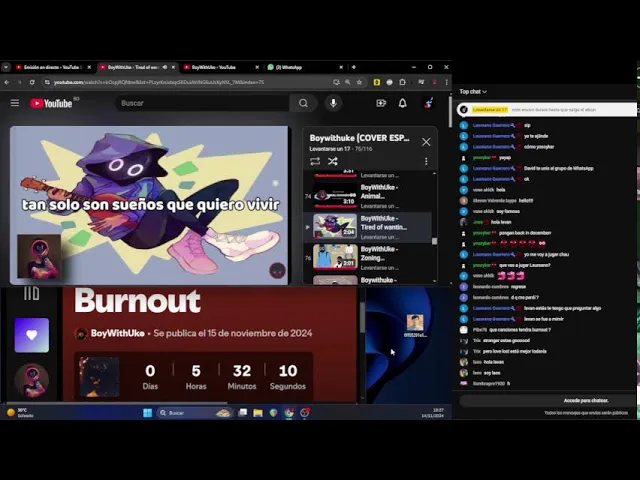Expand the Top chat dropdown
The width and height of the screenshot is (640, 480).
click(473, 91)
